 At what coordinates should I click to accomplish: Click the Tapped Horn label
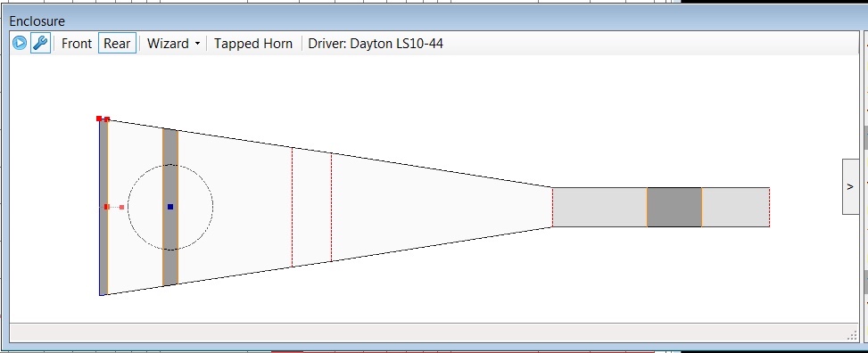click(253, 43)
